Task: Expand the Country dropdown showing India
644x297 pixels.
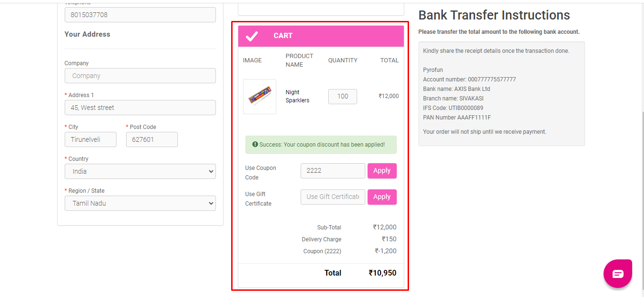Action: (x=140, y=171)
